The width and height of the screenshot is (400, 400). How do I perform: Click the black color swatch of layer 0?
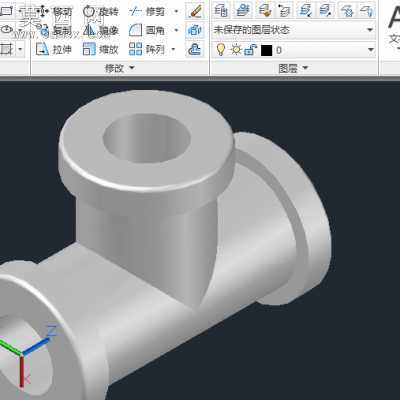[266, 50]
